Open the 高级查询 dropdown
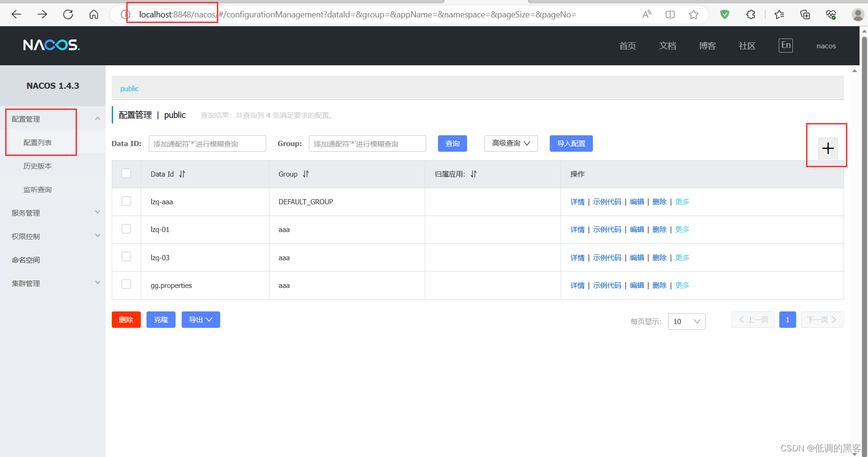 [x=511, y=143]
